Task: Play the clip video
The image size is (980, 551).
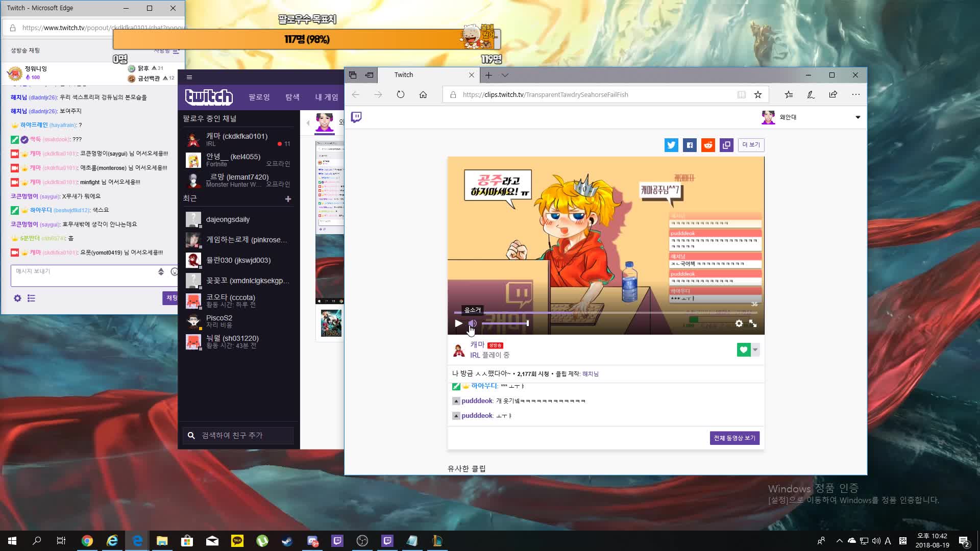Action: click(x=458, y=323)
